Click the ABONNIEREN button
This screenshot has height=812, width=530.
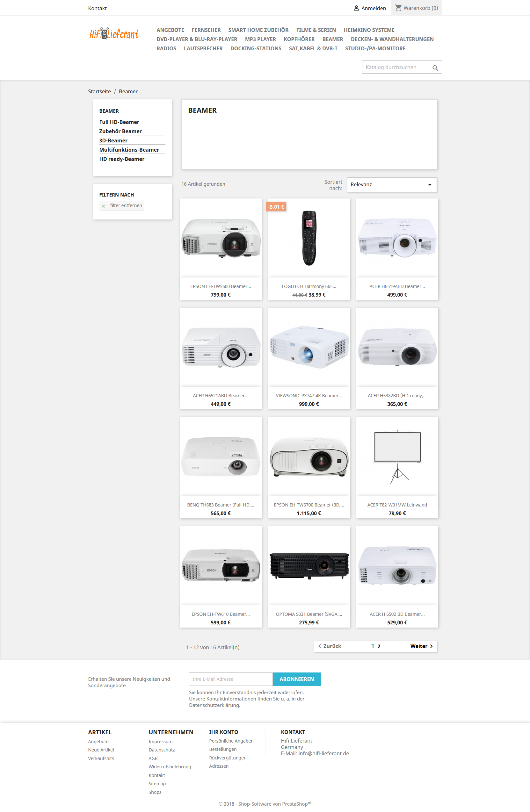pyautogui.click(x=297, y=679)
